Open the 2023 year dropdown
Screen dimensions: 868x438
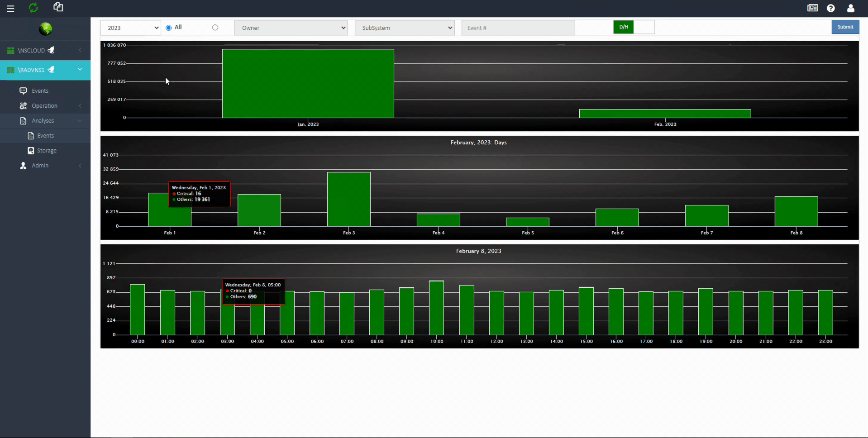pos(130,28)
